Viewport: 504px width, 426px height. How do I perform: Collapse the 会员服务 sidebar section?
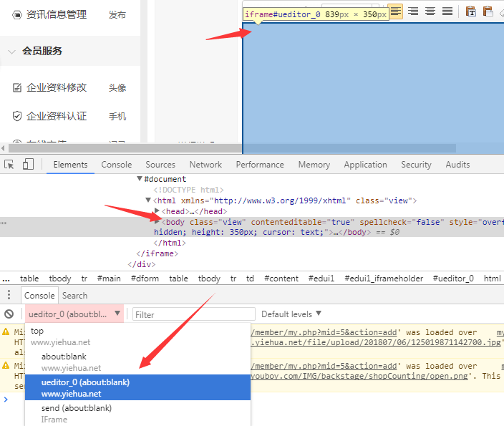(x=12, y=51)
